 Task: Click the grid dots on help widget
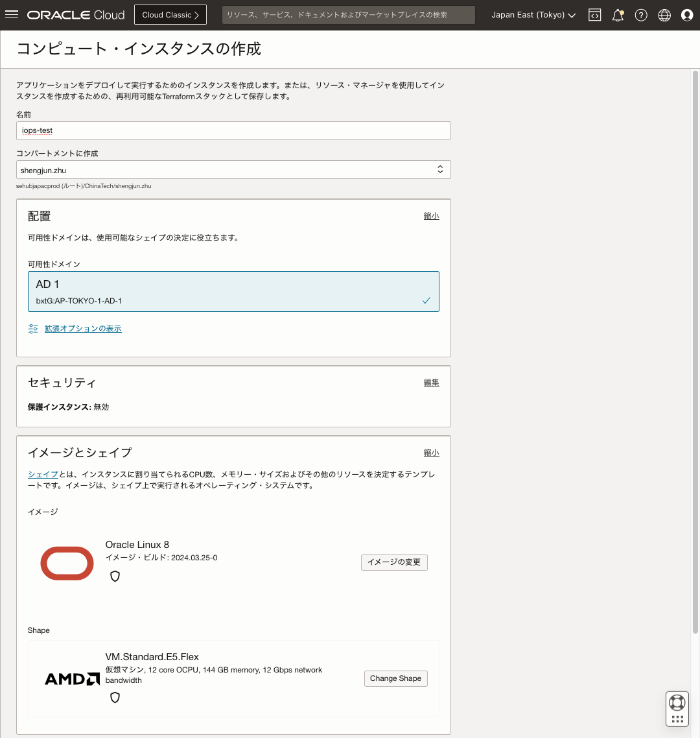click(677, 719)
